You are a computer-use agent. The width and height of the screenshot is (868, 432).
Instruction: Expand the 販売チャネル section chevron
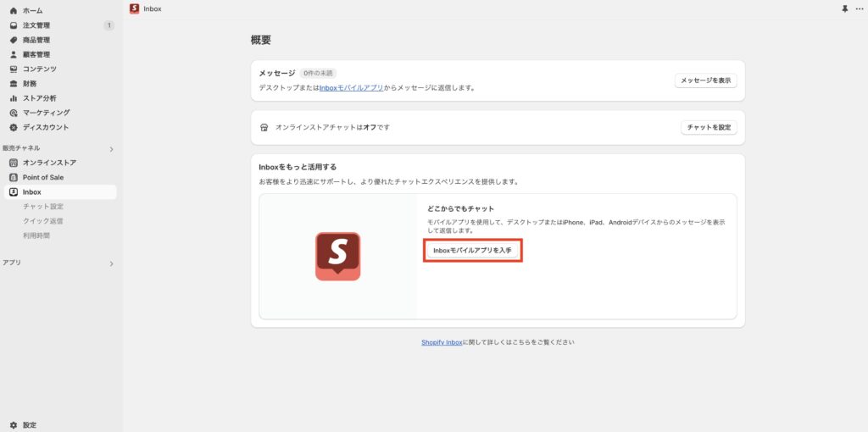tap(111, 149)
